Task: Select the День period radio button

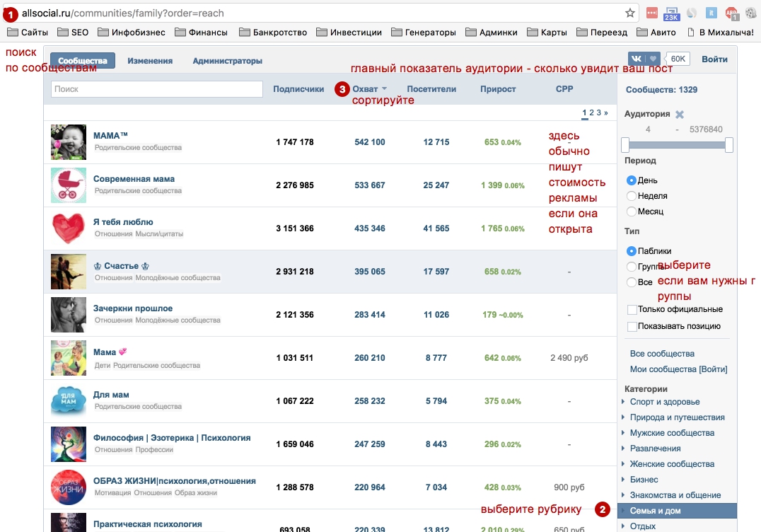Action: point(631,180)
